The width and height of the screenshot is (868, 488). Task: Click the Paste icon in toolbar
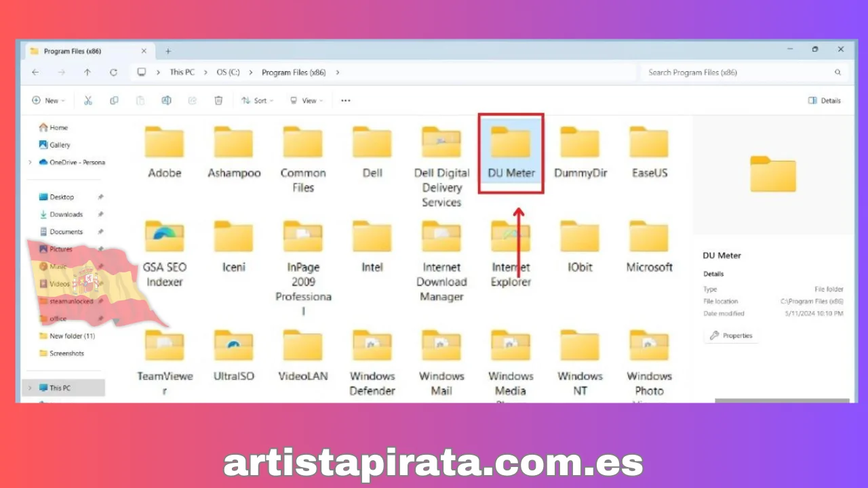point(140,100)
